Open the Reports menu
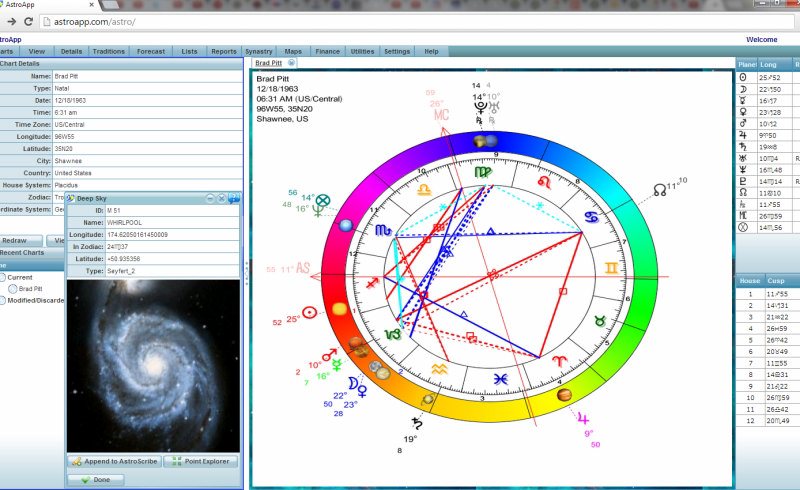The width and height of the screenshot is (800, 490). pos(224,51)
